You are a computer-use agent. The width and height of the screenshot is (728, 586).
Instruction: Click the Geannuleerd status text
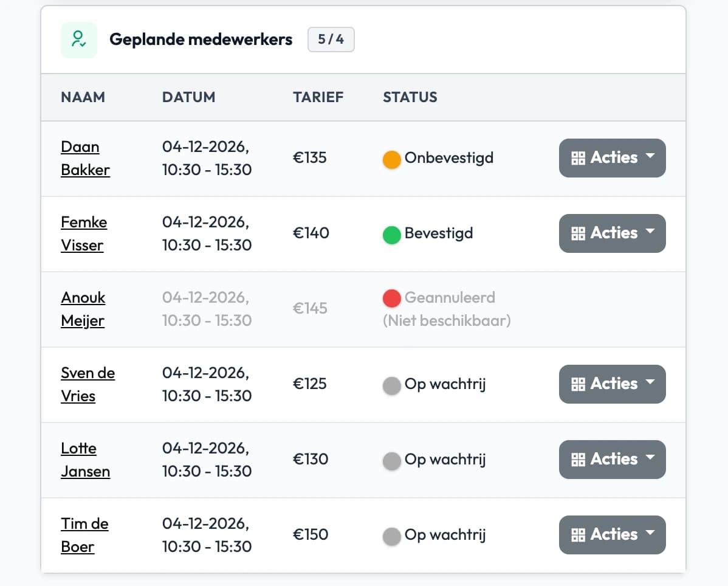tap(450, 297)
